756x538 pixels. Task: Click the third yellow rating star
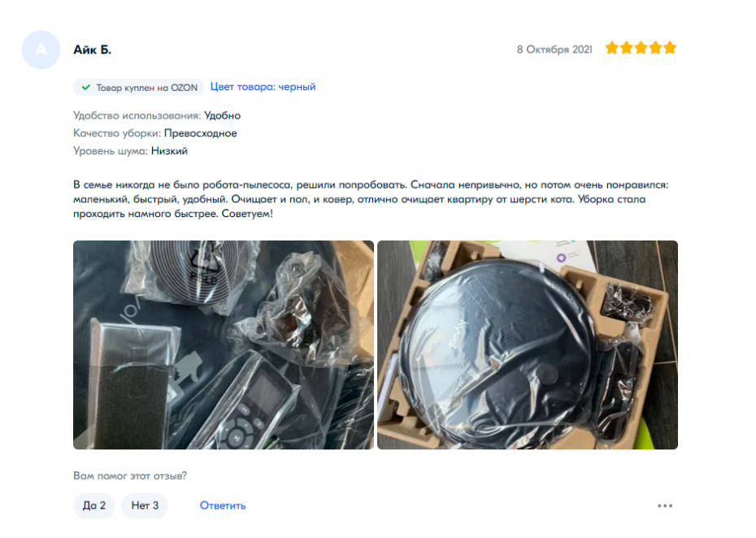641,48
